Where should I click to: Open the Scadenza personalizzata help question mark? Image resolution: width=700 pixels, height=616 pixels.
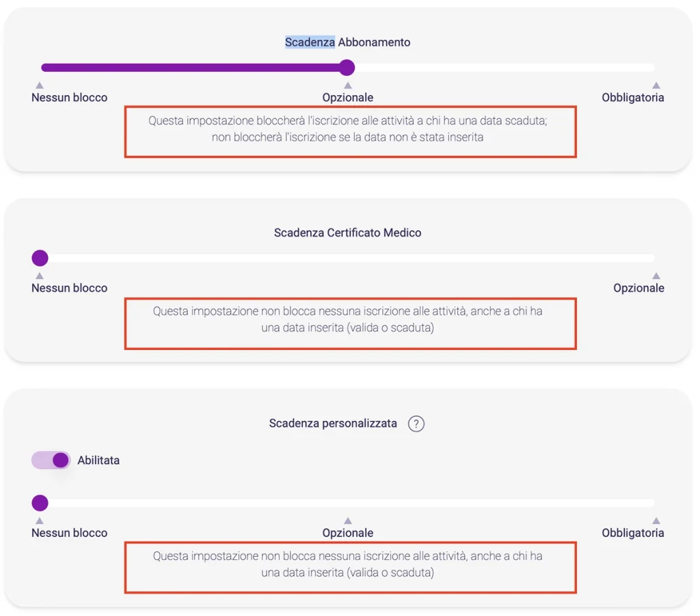416,424
